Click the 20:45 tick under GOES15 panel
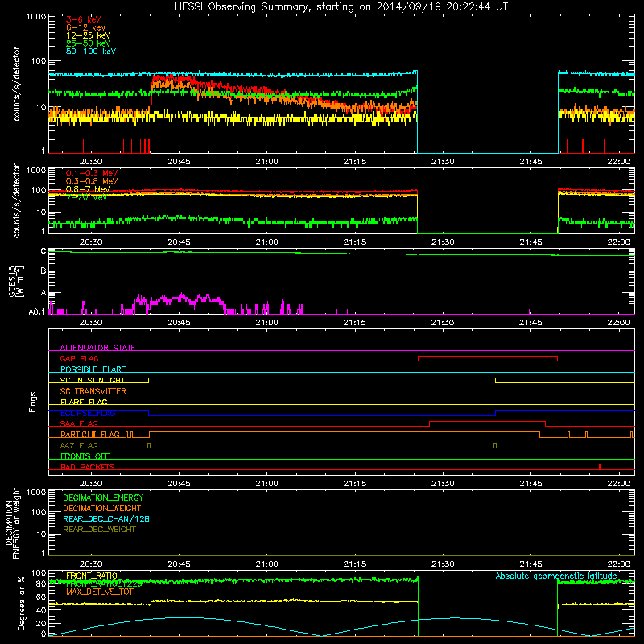This screenshot has height=644, width=644. (179, 323)
